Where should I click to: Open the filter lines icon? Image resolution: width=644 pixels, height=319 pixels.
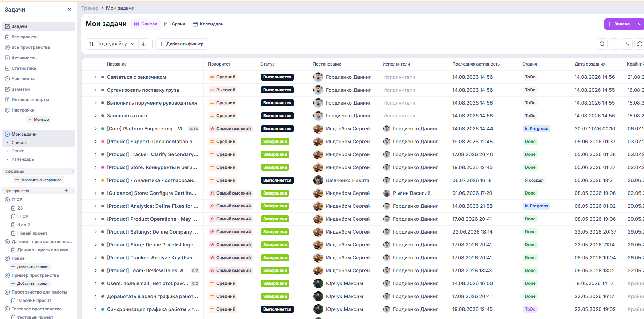point(615,44)
